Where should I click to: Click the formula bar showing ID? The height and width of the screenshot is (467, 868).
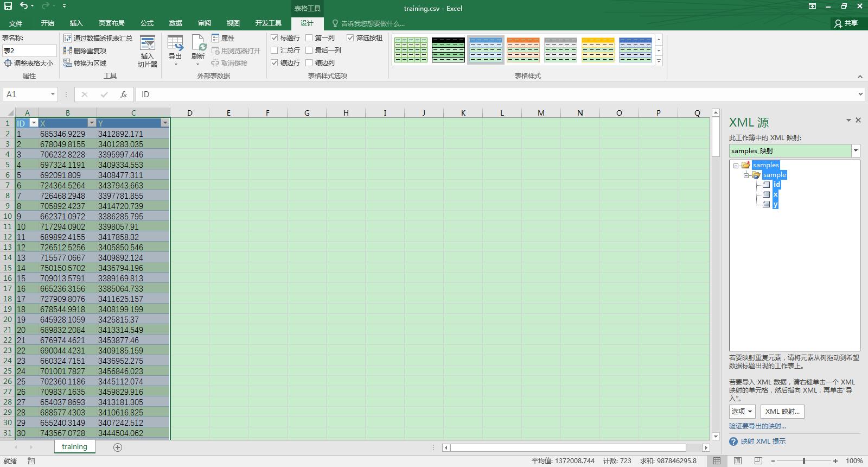click(499, 94)
